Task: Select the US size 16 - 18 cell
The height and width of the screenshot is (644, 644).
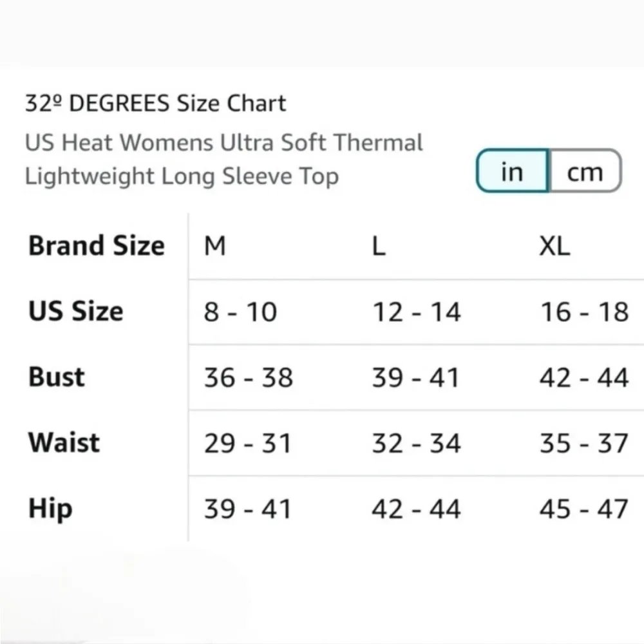Action: pyautogui.click(x=583, y=312)
